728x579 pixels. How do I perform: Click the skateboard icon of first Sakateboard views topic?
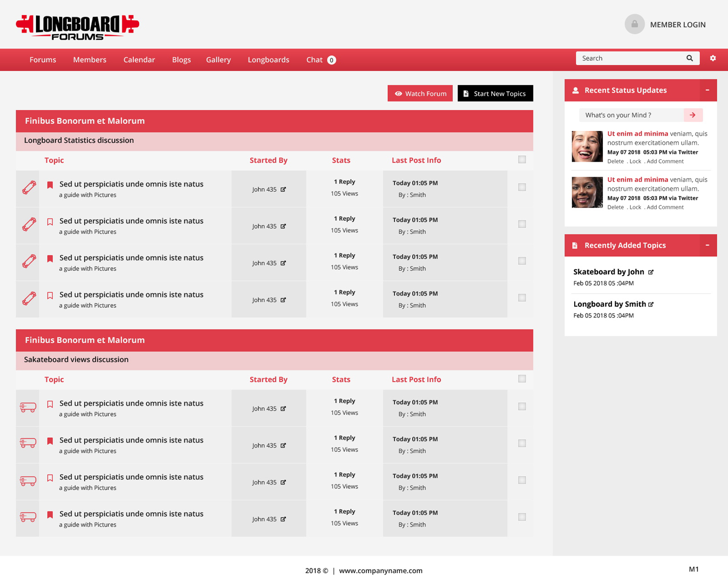[x=28, y=408]
